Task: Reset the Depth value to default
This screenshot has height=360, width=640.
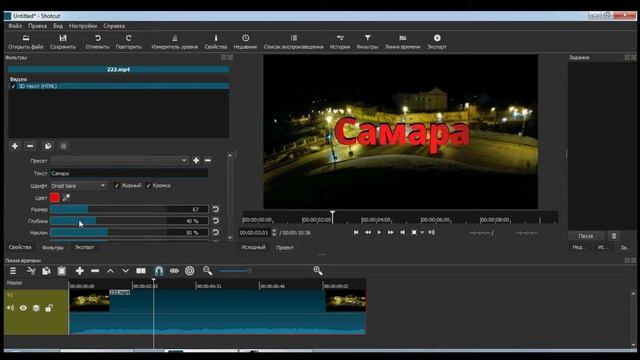Action: pyautogui.click(x=216, y=221)
